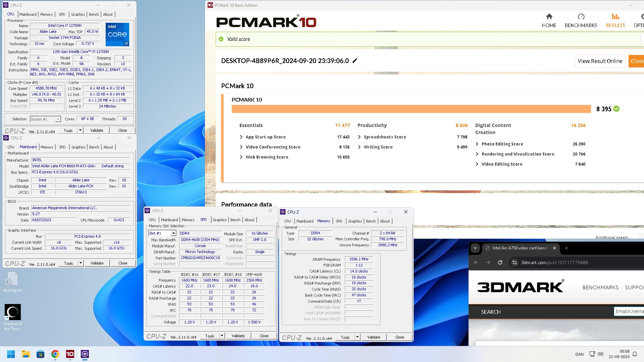Screen dimensions: 644x362
Task: View site information icon in address bar
Action: [515, 262]
